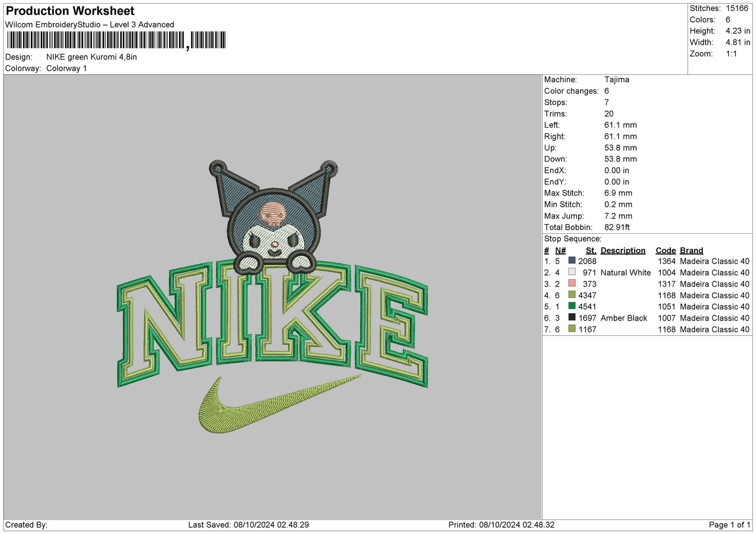The image size is (756, 534).
Task: Click the Up value 53.8 mm
Action: [620, 148]
